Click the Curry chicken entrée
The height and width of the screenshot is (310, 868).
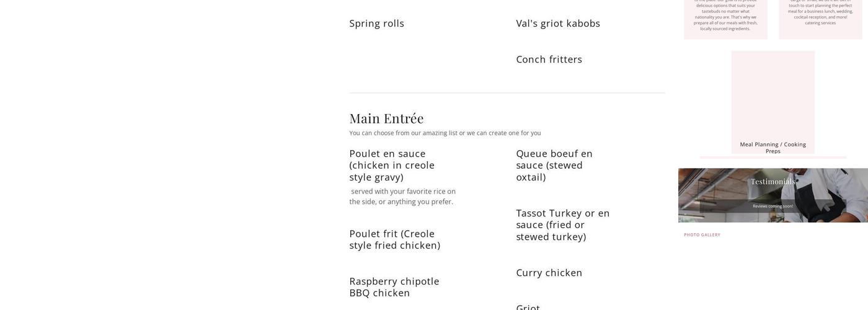click(x=549, y=273)
